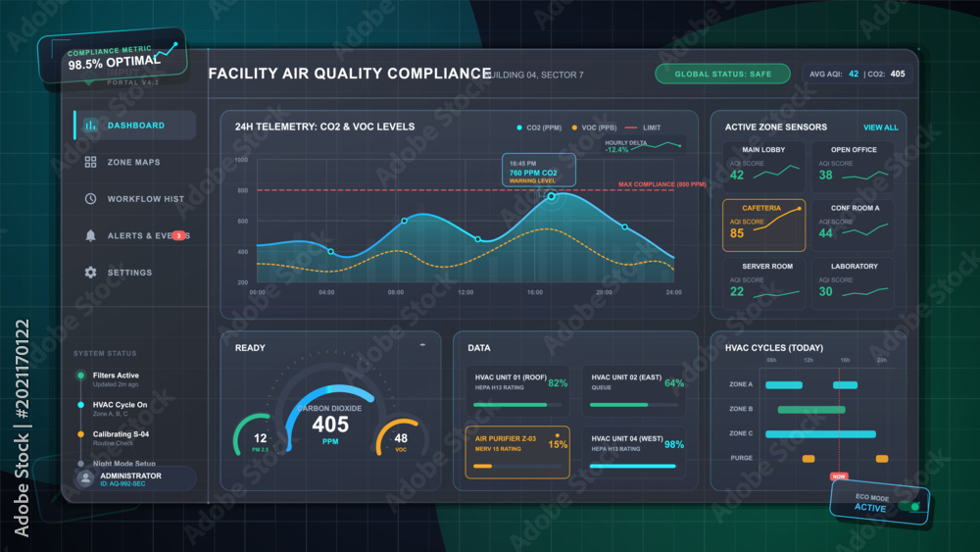
Task: Click the Settings gear icon
Action: pos(90,273)
